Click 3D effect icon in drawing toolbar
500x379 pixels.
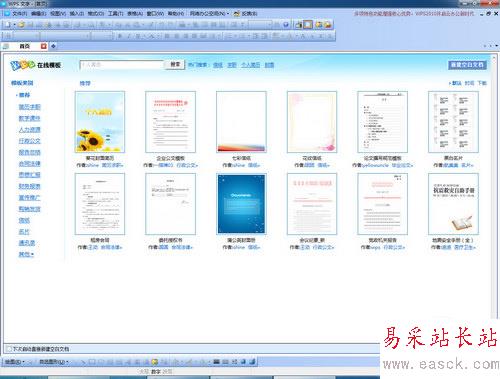click(253, 361)
